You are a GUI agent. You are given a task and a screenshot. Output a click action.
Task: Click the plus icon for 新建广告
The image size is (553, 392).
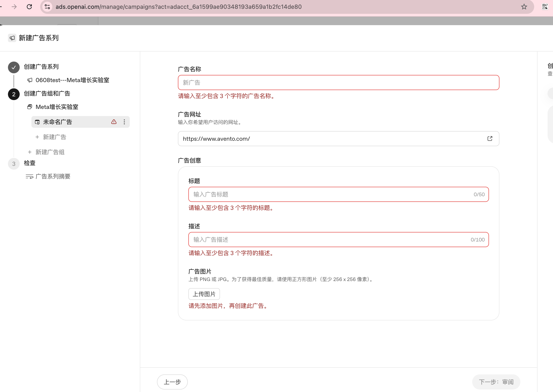pos(37,137)
